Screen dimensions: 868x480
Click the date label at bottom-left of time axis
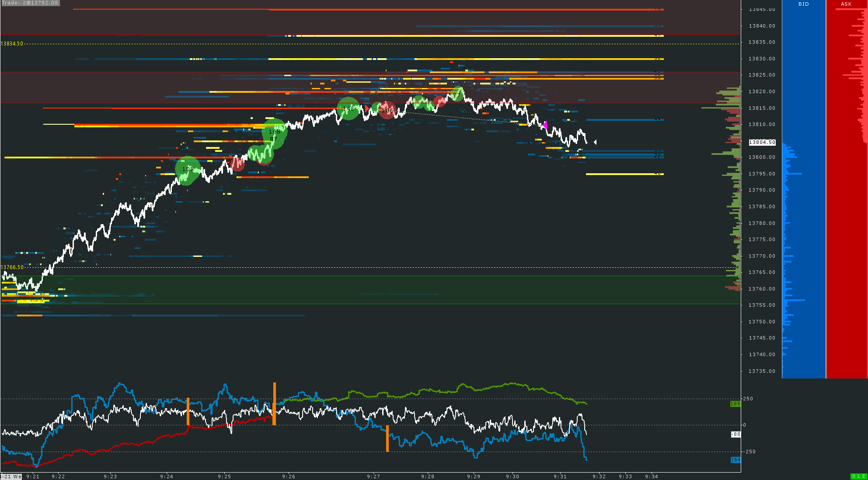[x=11, y=476]
